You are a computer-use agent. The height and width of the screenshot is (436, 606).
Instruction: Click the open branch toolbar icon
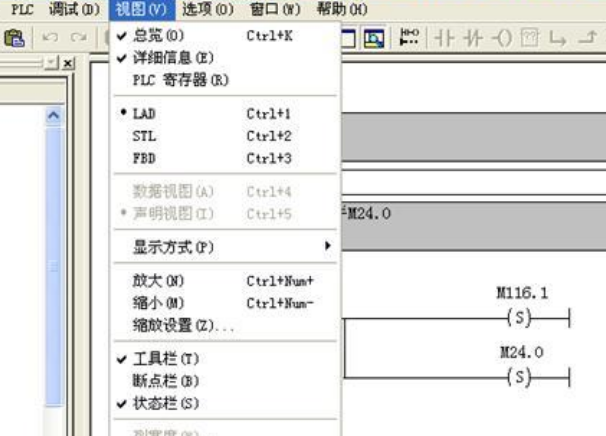point(558,39)
